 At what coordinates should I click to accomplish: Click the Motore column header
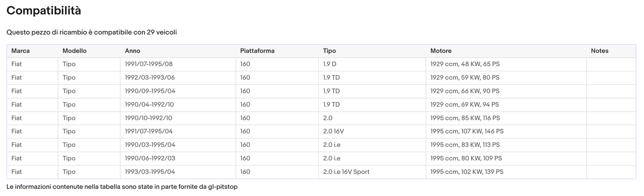[x=441, y=51]
